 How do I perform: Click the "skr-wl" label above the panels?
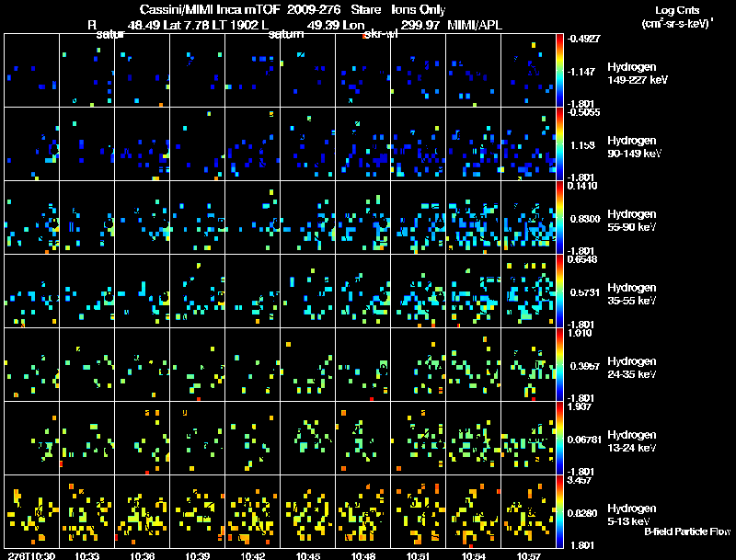pos(381,34)
